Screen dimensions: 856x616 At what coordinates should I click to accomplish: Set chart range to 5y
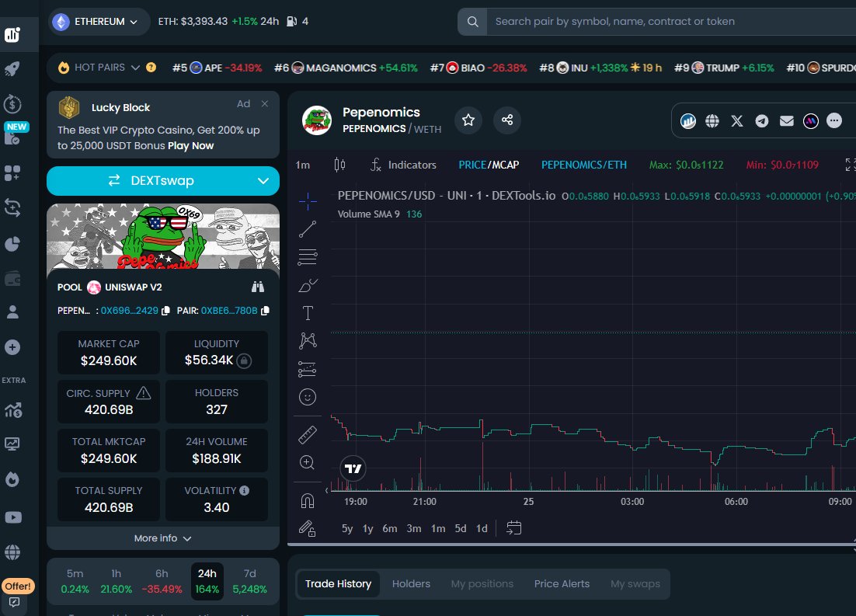pos(347,529)
